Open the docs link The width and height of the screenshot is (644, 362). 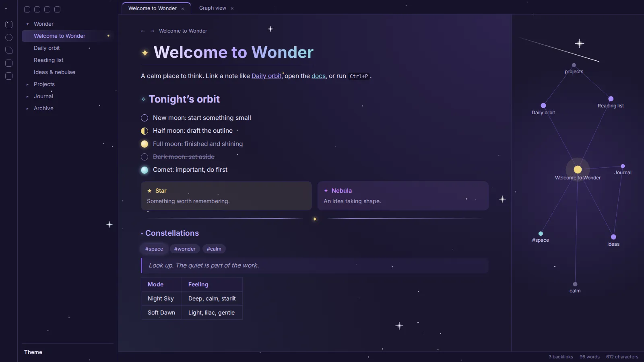pos(318,76)
